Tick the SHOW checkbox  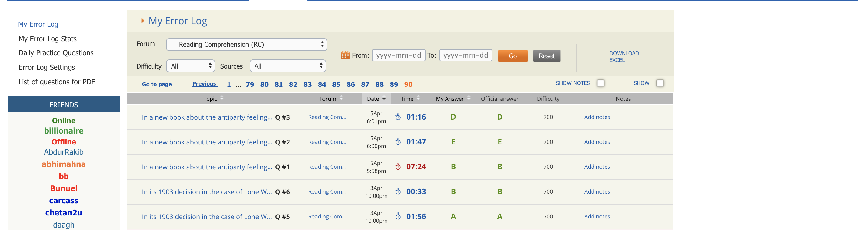pos(660,83)
